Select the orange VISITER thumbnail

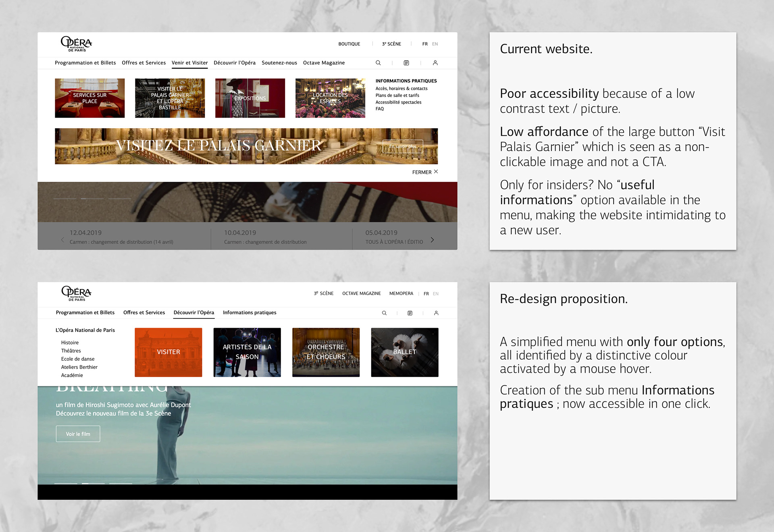(x=168, y=352)
